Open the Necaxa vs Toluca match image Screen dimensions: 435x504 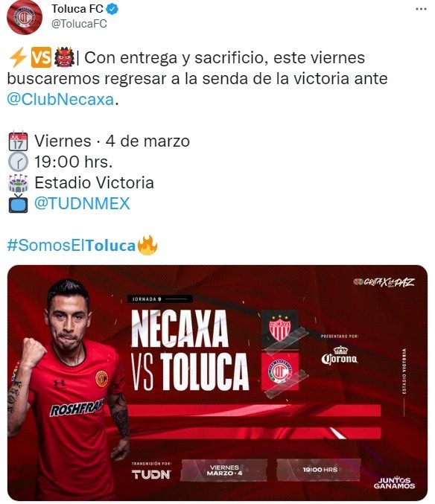(217, 383)
